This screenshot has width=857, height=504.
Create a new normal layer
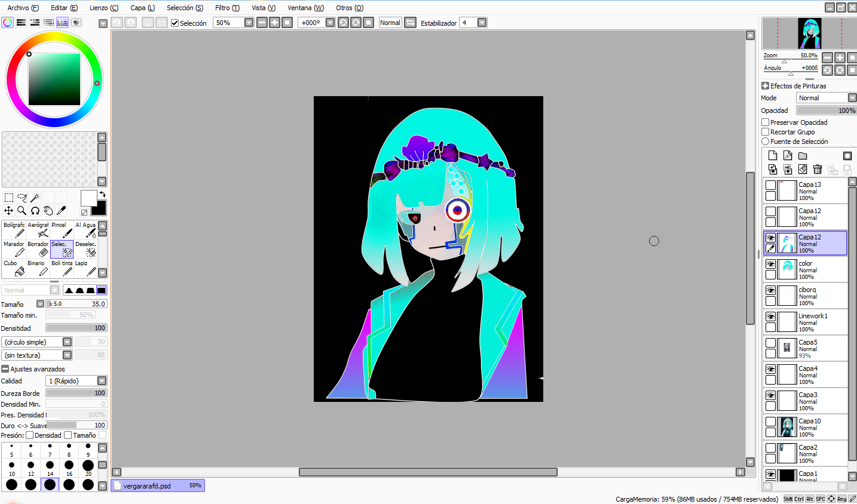tap(773, 155)
